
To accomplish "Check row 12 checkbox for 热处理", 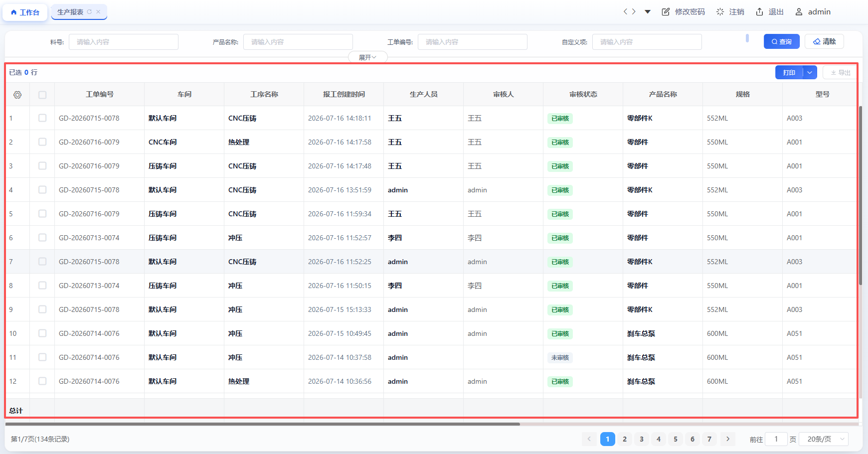I will click(42, 381).
